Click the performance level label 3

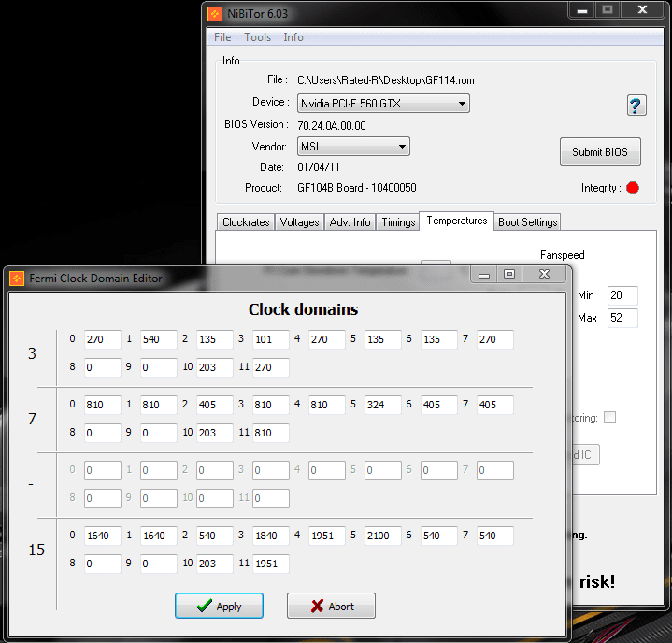[x=32, y=353]
